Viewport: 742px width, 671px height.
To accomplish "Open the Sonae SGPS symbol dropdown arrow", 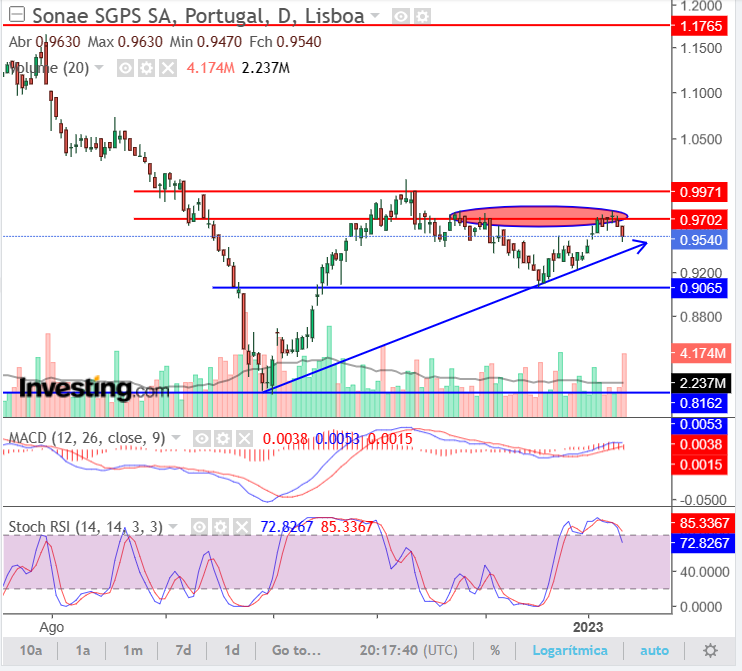I will (375, 16).
